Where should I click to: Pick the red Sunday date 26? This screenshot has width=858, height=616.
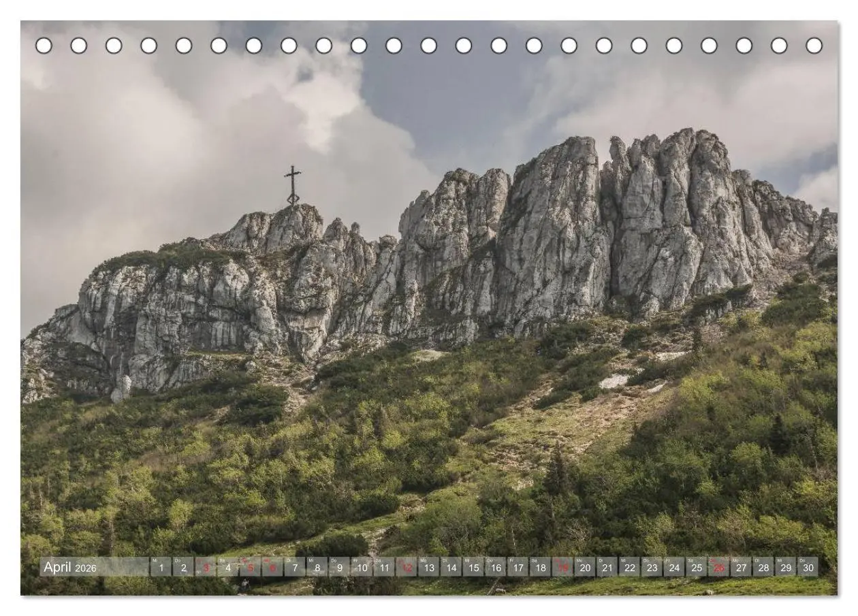(x=718, y=567)
